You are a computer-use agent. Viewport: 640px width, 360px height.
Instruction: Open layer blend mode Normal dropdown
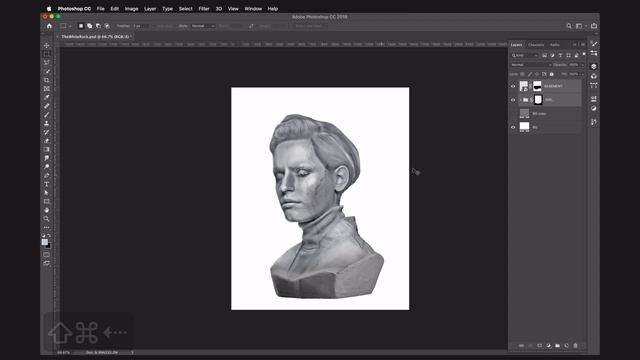[531, 64]
